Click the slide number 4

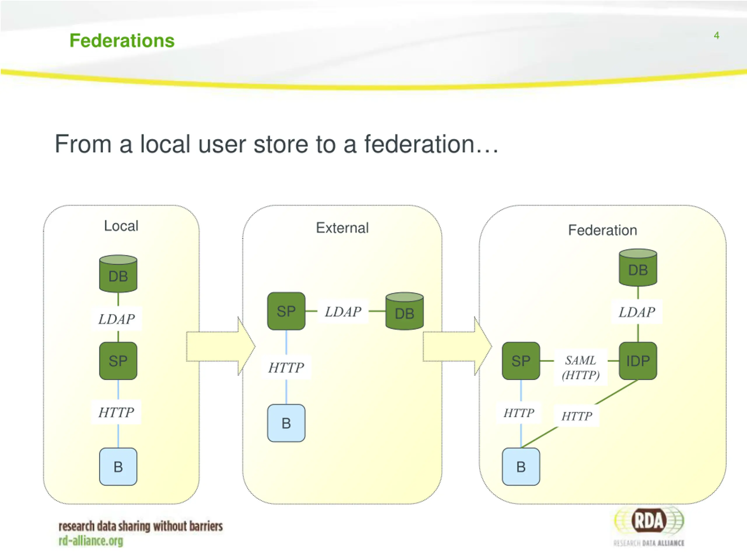(716, 36)
